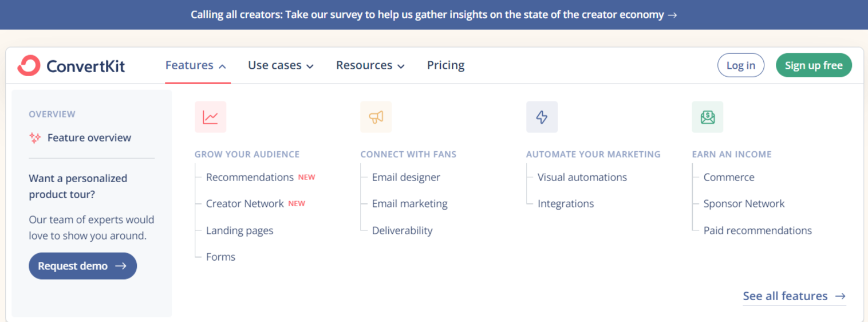Viewport: 868px width, 322px height.
Task: Click the Automate Your Marketing lightning icon
Action: click(x=542, y=117)
